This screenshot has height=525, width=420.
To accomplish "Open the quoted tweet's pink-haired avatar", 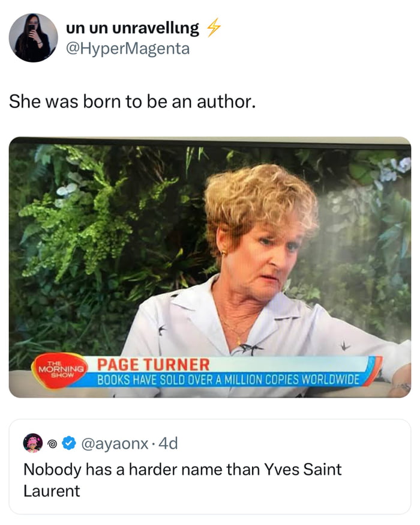I will (x=32, y=444).
